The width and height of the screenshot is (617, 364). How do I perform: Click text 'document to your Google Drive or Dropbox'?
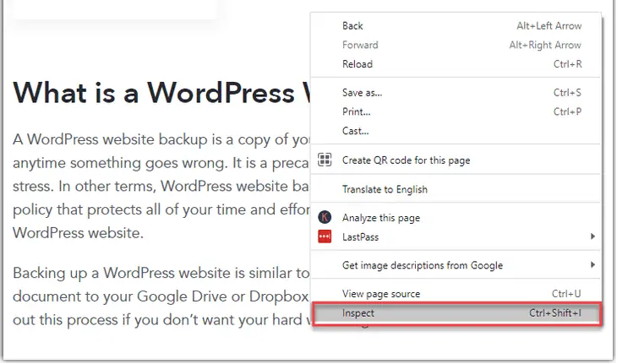point(161,296)
